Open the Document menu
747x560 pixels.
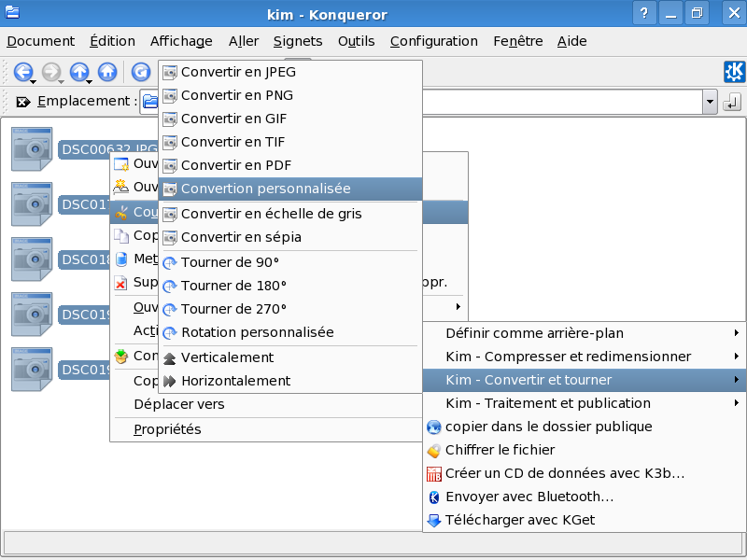[x=41, y=41]
